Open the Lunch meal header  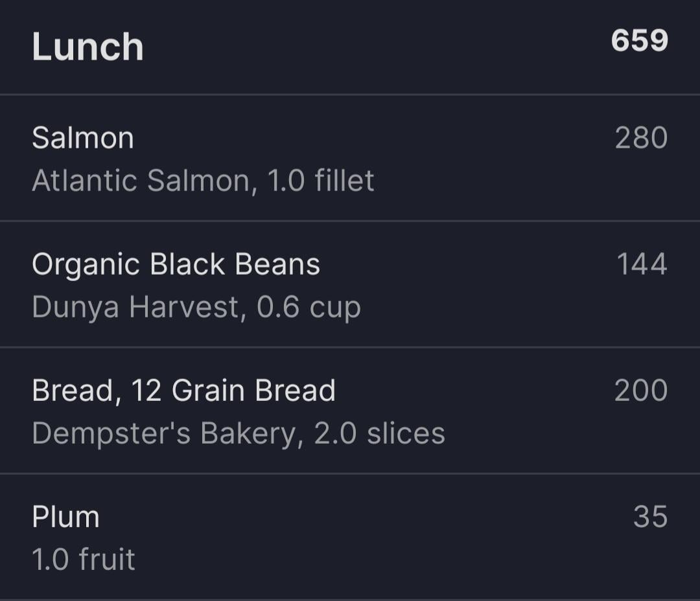350,47
